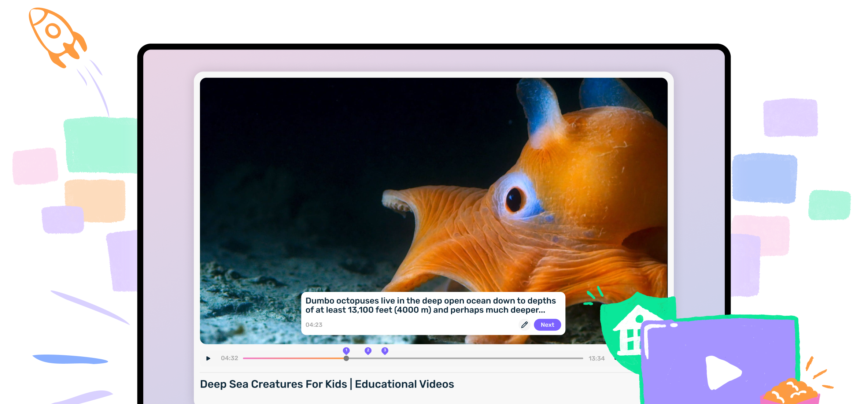This screenshot has height=404, width=868.
Task: Click the progress bar scrubber handle
Action: pos(346,358)
